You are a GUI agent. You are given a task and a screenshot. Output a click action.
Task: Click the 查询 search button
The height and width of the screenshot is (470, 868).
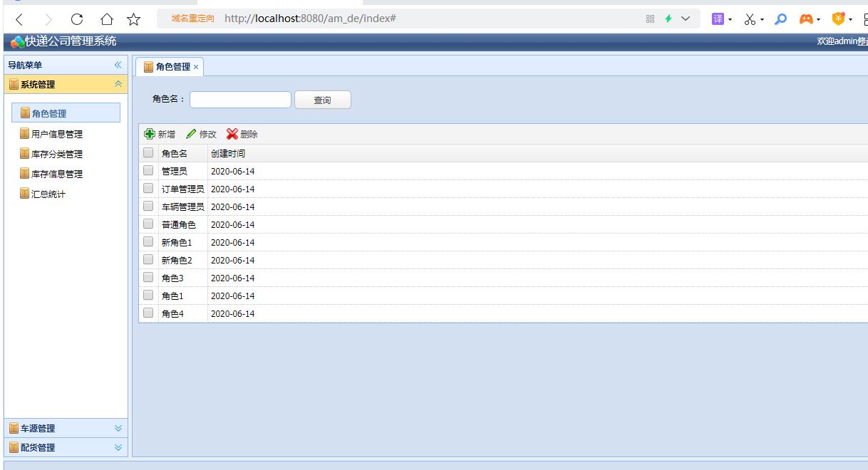[323, 100]
